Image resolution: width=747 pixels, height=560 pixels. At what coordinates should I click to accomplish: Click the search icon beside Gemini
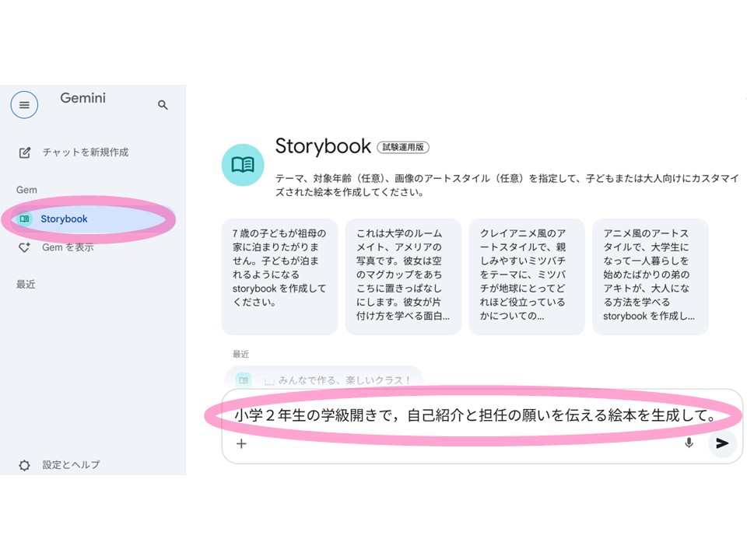[163, 104]
